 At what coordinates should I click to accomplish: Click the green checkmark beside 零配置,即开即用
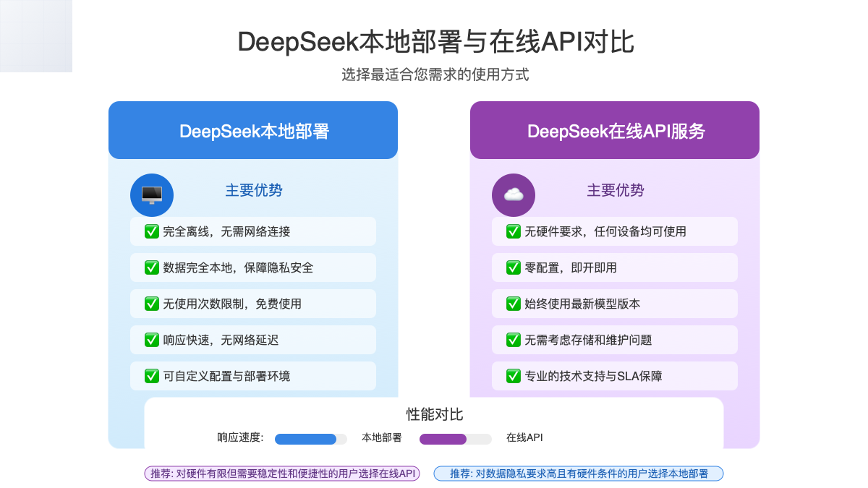[514, 267]
